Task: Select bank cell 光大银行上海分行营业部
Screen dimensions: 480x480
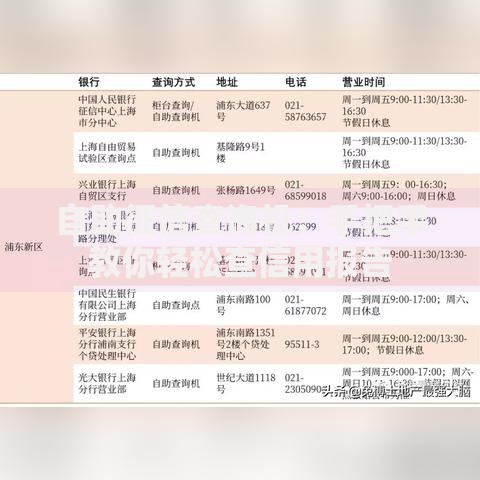Action: (107, 383)
